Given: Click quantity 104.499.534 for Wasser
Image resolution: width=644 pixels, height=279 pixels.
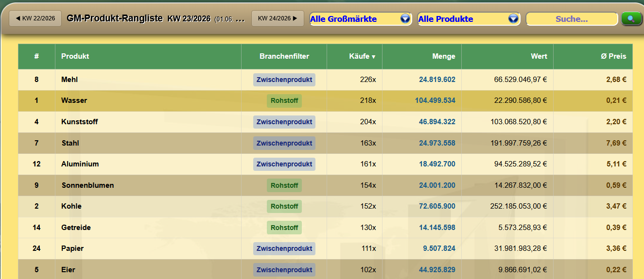Looking at the screenshot, I should tap(435, 100).
